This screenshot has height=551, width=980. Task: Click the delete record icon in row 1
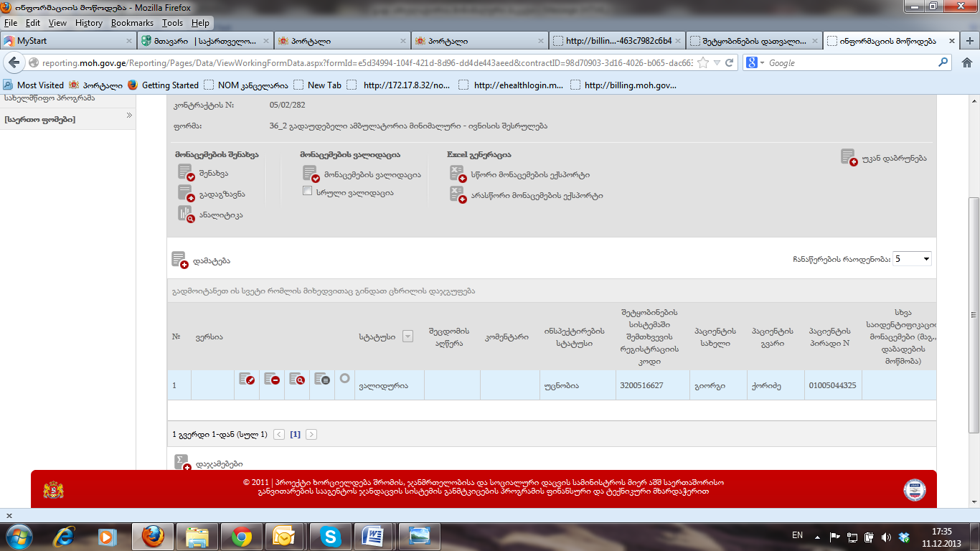(272, 380)
